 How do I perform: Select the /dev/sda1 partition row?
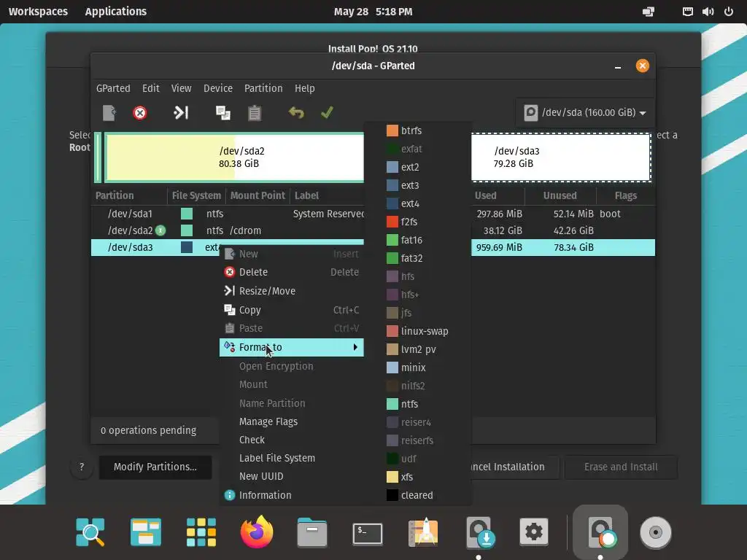[x=373, y=214]
